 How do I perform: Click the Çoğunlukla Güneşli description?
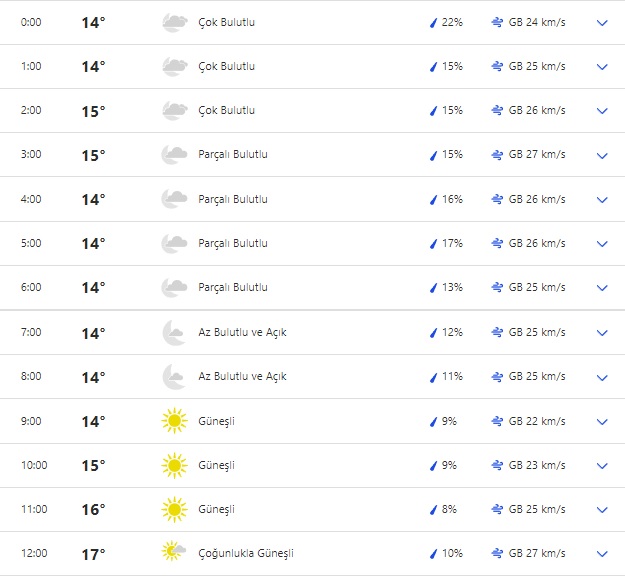tap(246, 553)
